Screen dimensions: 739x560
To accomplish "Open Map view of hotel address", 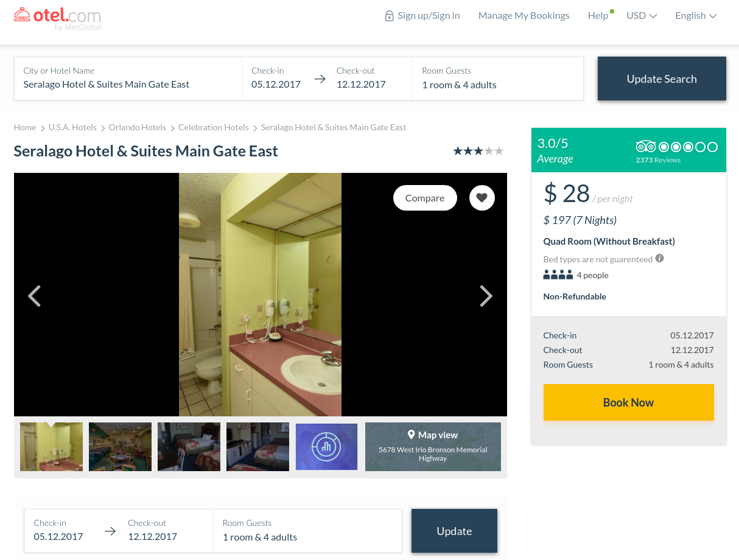I will (x=433, y=447).
